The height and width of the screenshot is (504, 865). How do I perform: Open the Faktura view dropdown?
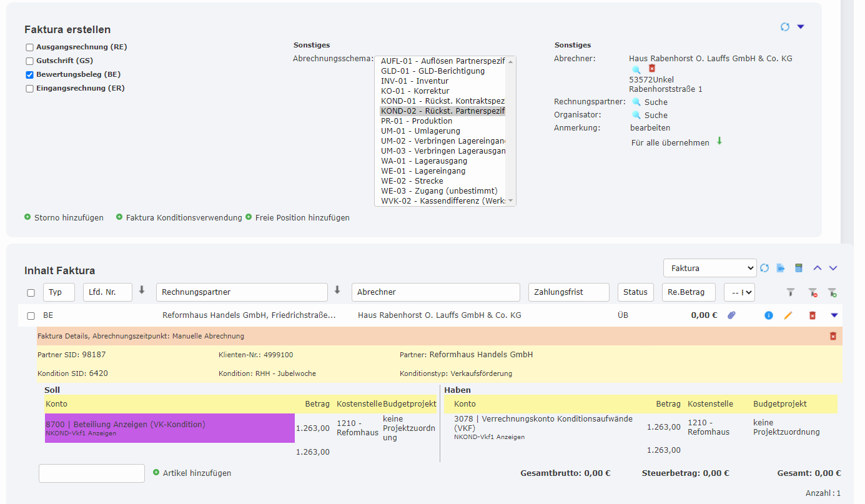point(709,267)
